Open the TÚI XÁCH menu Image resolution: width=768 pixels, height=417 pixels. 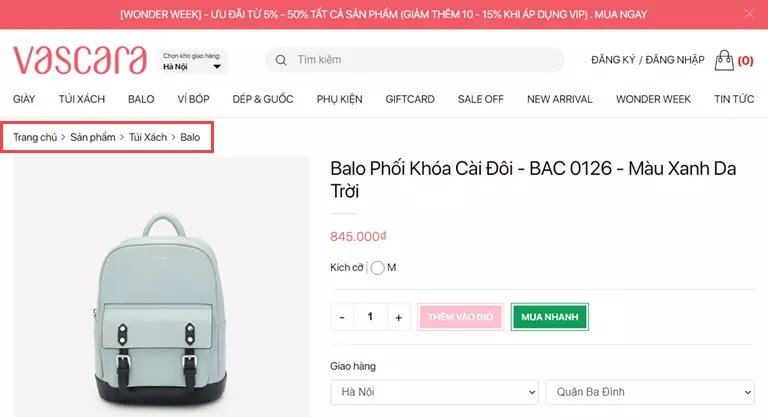82,99
